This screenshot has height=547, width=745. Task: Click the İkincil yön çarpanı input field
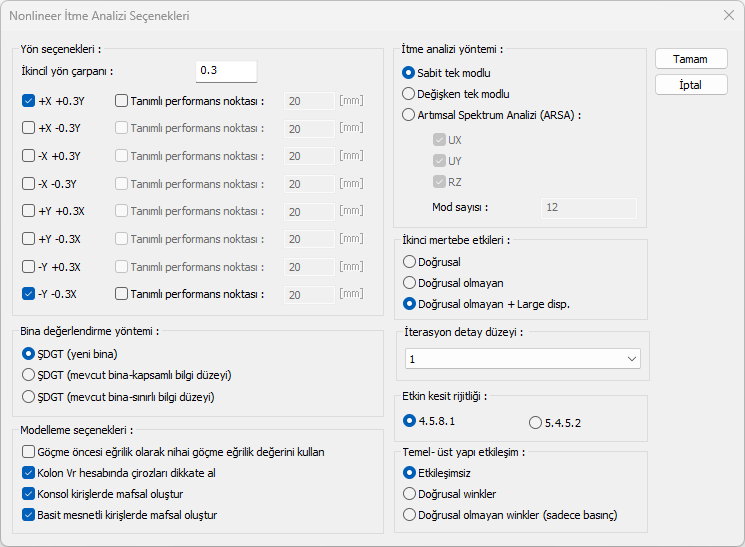226,71
